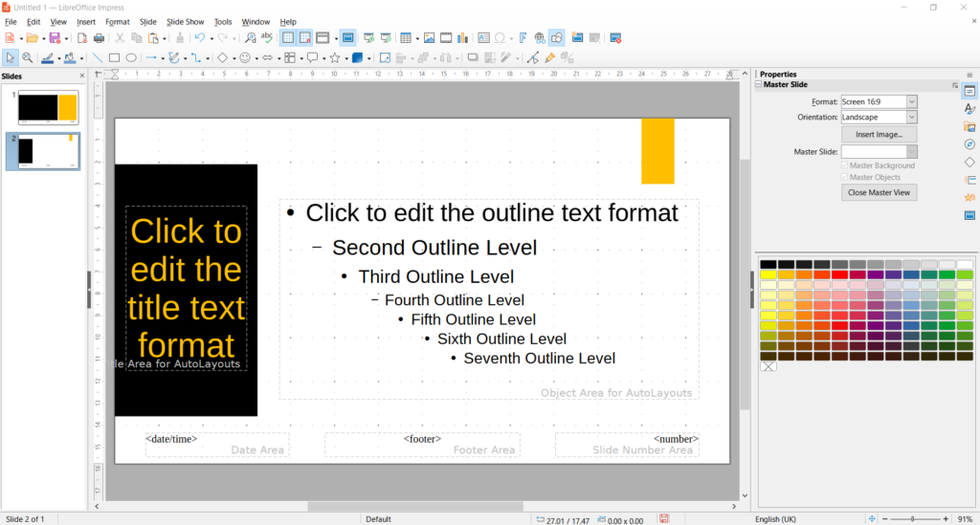This screenshot has width=980, height=525.
Task: Select the Rectangle drawing tool
Action: (x=114, y=58)
